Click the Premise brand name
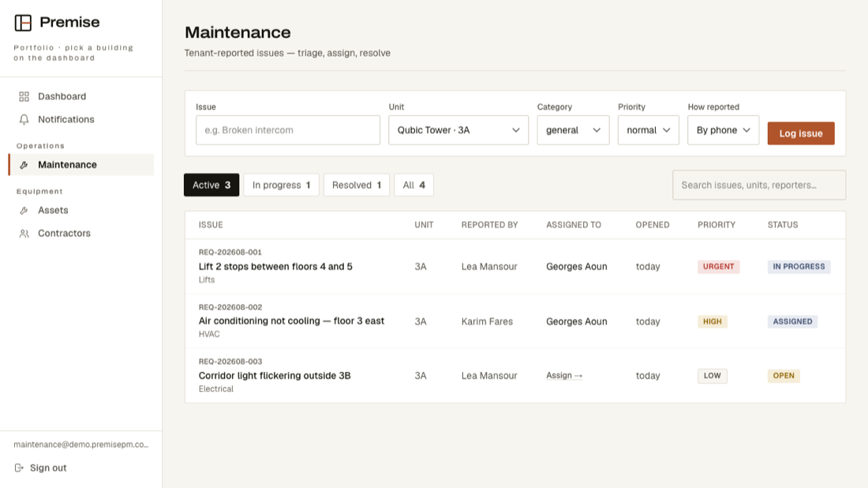 click(69, 22)
